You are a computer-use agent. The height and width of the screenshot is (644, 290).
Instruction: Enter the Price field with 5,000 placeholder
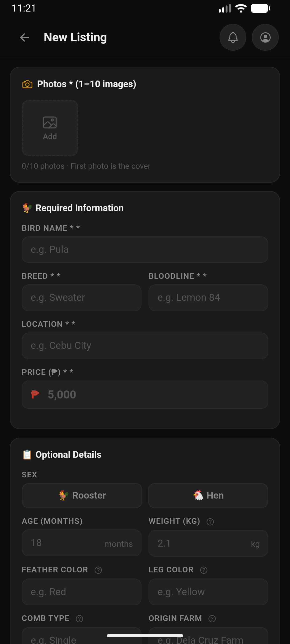coord(145,394)
